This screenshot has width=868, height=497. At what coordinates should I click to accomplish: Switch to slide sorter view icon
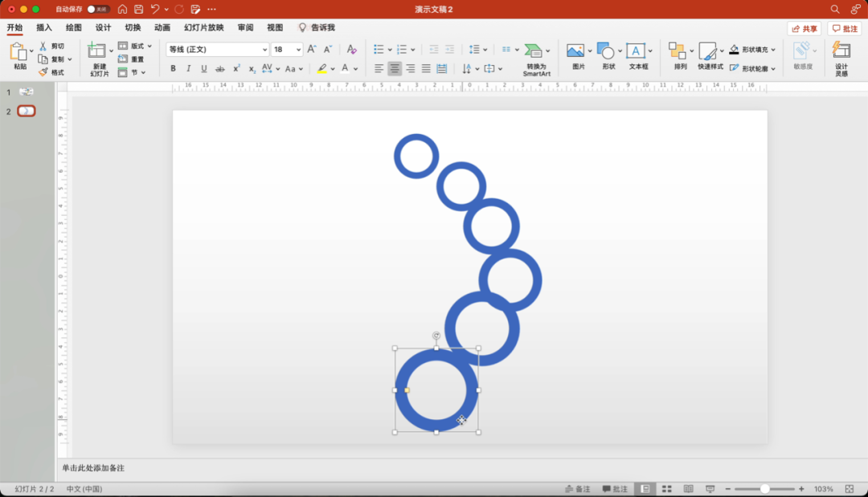tap(666, 489)
